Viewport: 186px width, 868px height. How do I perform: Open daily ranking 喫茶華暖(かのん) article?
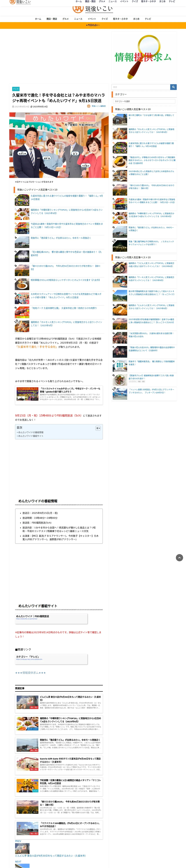[65, 280]
